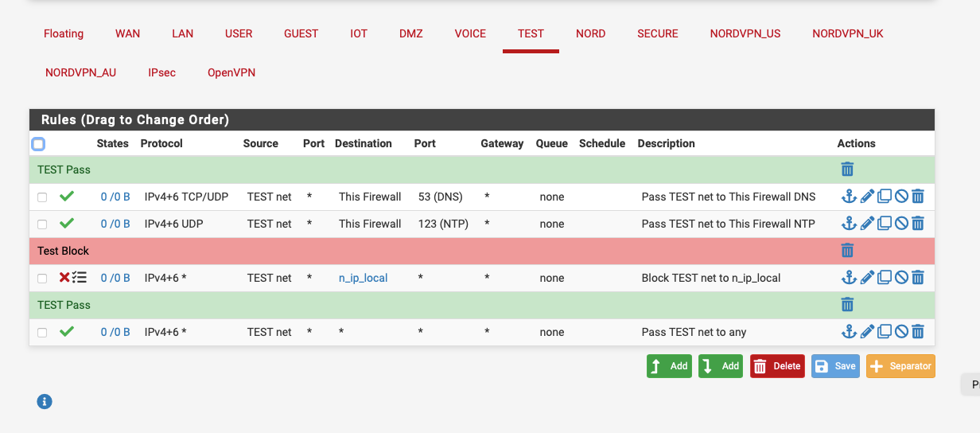Copy the Pass TEST net to any rule
980x433 pixels.
click(884, 332)
